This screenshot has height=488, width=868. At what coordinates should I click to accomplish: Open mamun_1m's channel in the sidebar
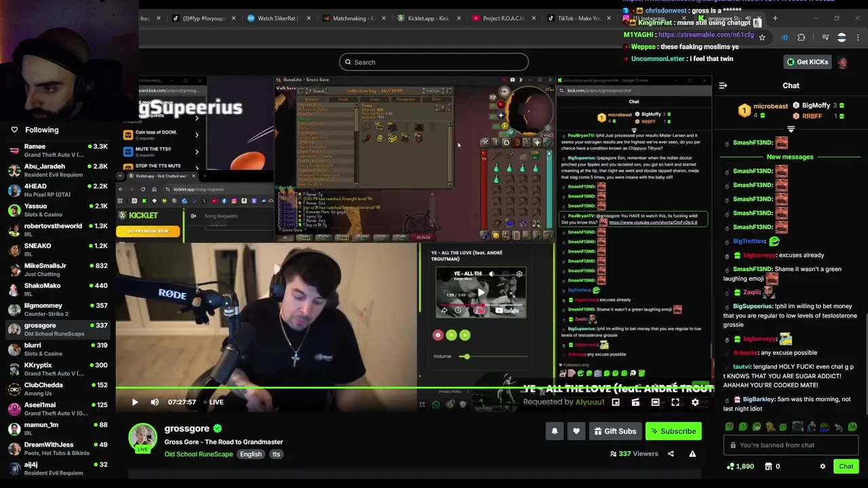point(58,428)
